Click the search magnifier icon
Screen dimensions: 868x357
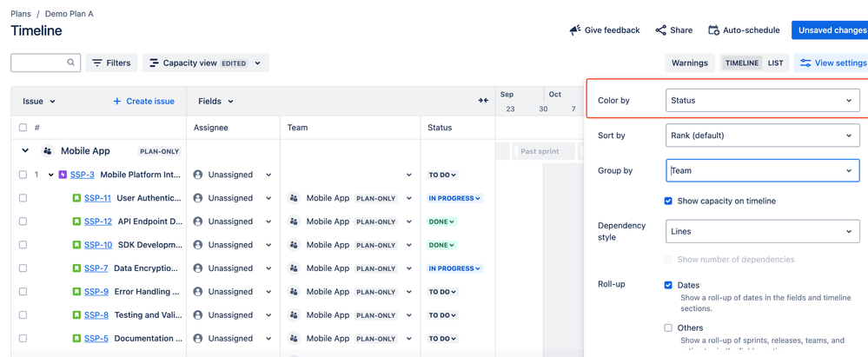pos(71,63)
